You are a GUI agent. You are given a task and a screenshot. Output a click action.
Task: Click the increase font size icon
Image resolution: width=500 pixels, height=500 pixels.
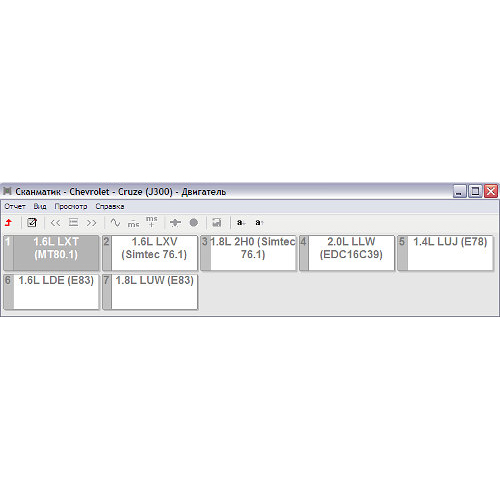point(259,222)
